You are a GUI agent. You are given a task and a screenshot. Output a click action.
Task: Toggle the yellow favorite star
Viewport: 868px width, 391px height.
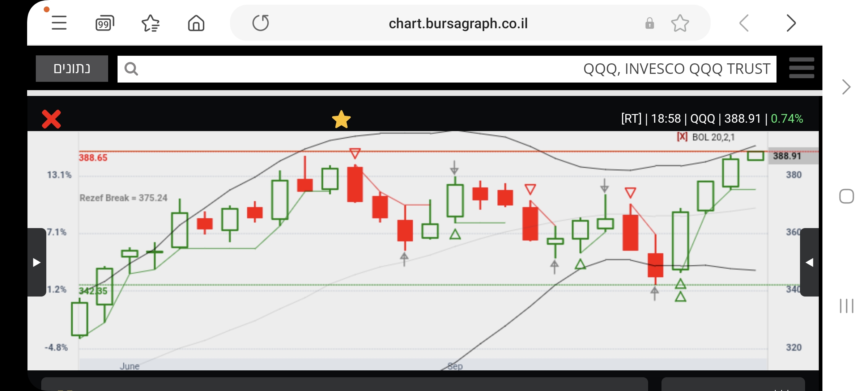tap(341, 119)
